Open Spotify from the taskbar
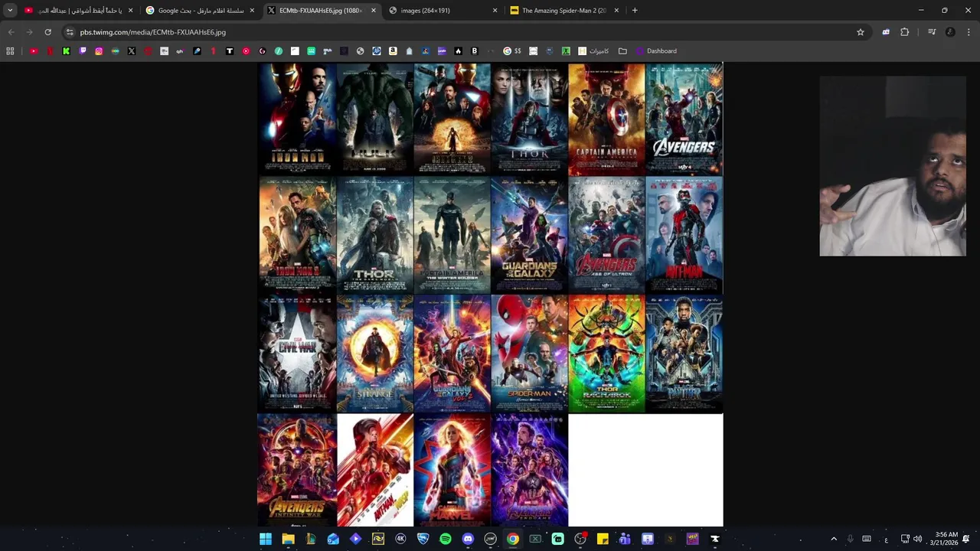The width and height of the screenshot is (980, 551). [x=446, y=539]
